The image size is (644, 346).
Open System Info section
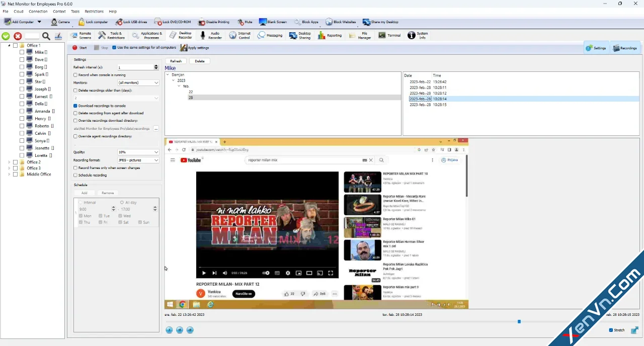click(x=418, y=36)
